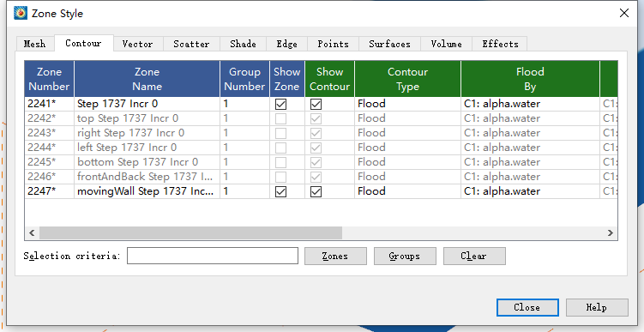Uncheck Show Zone for zone 2241
The height and width of the screenshot is (332, 644).
point(280,105)
